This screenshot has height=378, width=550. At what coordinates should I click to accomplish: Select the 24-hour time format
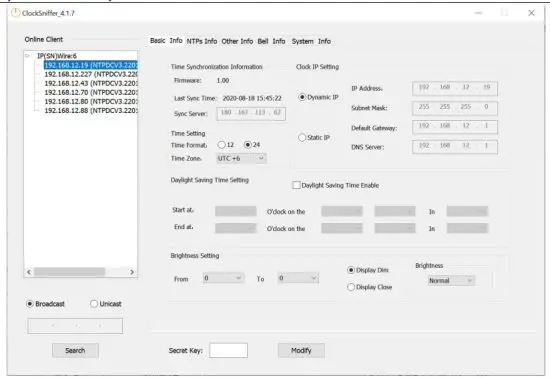(252, 145)
